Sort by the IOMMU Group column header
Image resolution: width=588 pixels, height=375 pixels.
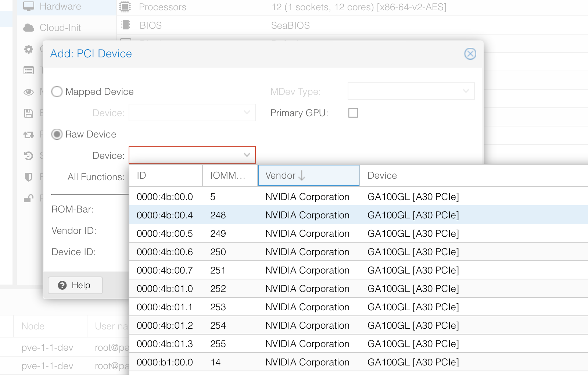pyautogui.click(x=230, y=175)
